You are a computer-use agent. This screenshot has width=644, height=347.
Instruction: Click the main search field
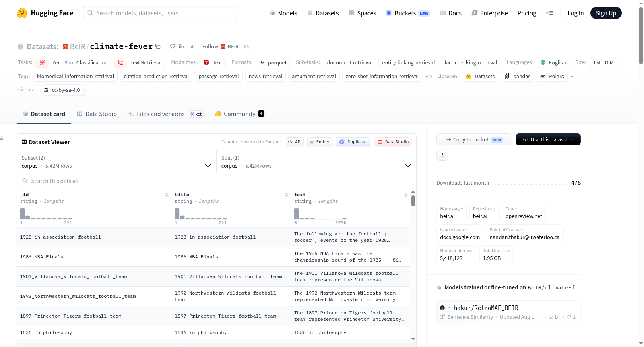pos(160,13)
